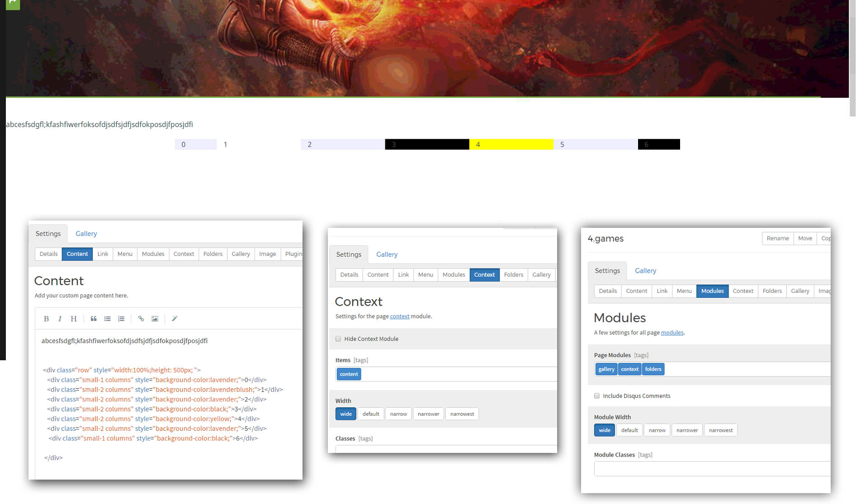Image resolution: width=856 pixels, height=504 pixels.
Task: Follow the modules link in Modules description
Action: [672, 333]
